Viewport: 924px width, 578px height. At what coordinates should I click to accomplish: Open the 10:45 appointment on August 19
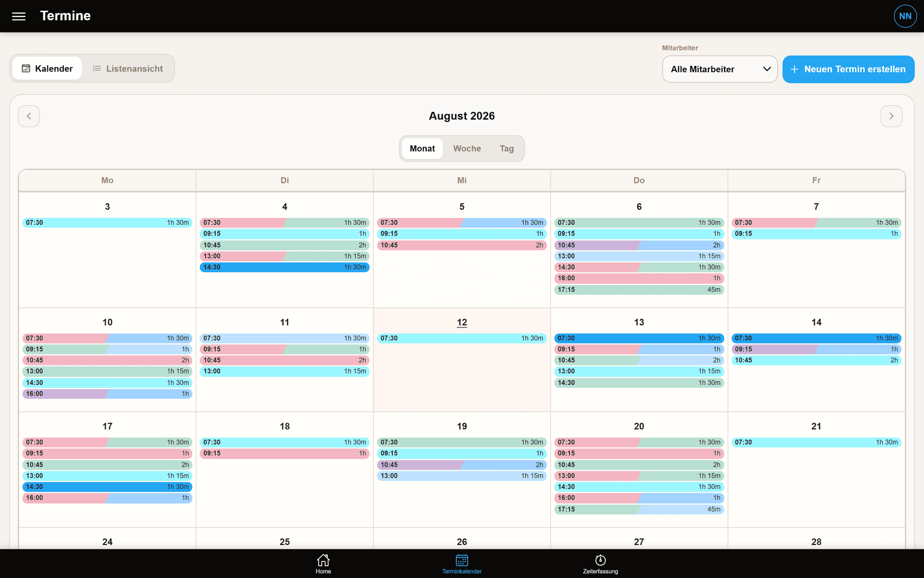[462, 465]
